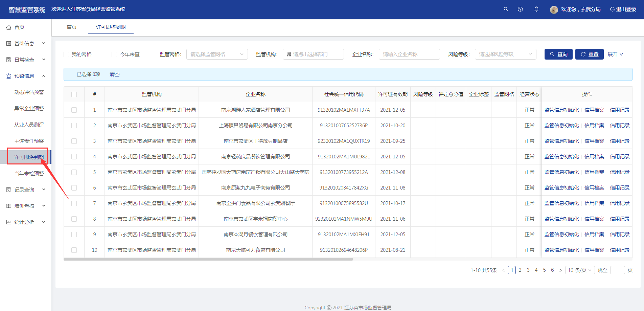The height and width of the screenshot is (311, 644).
Task: Click the search magnifier icon in header
Action: [506, 9]
